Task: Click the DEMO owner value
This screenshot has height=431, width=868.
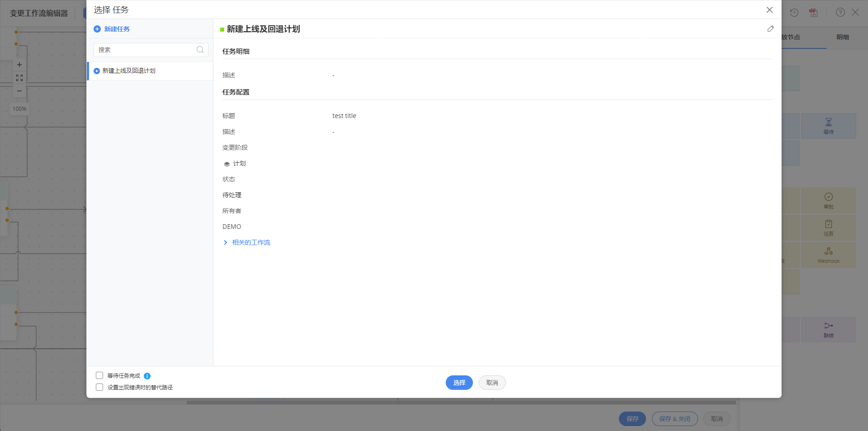Action: pos(232,227)
